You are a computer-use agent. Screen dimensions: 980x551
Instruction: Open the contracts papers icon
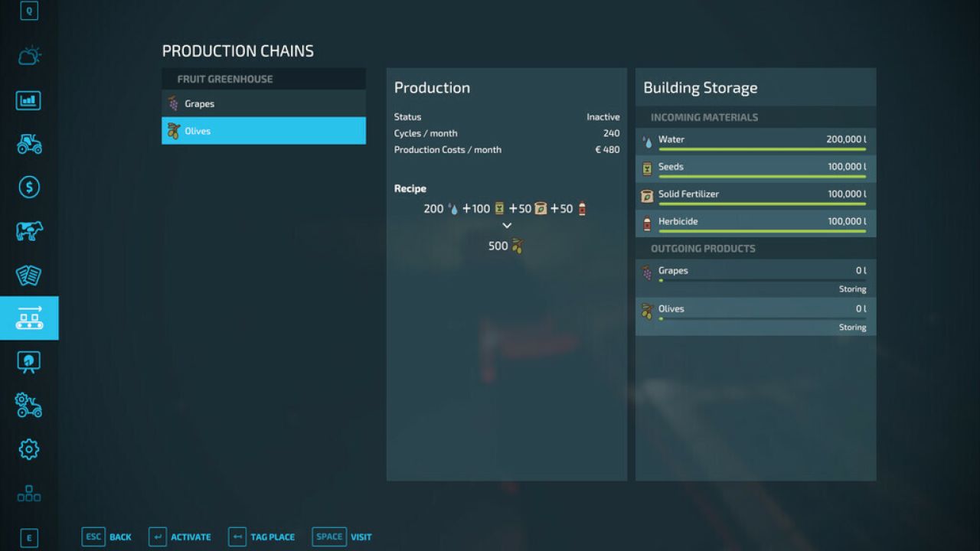[29, 275]
